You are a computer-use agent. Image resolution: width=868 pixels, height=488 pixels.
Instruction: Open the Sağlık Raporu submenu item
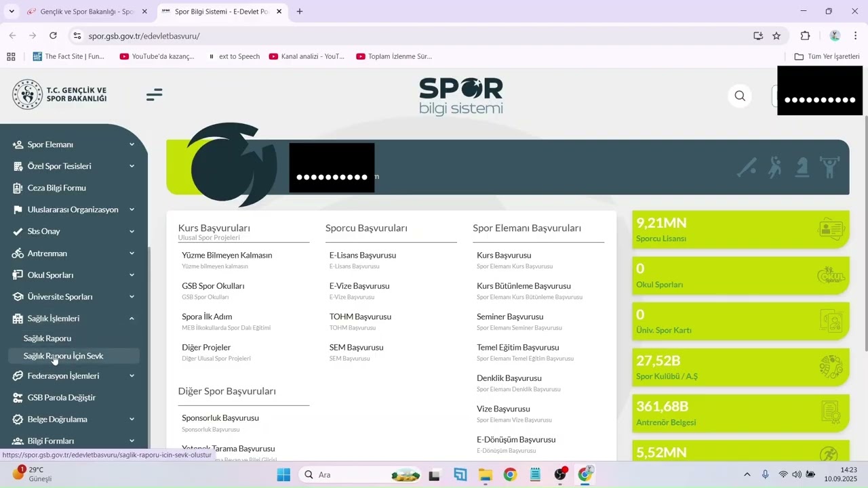coord(47,338)
